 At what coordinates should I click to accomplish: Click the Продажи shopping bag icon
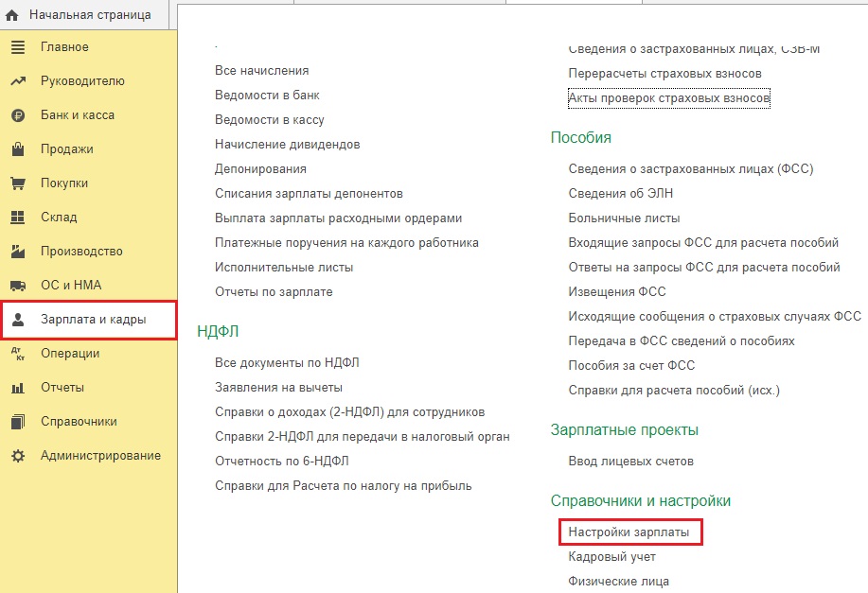[x=18, y=149]
